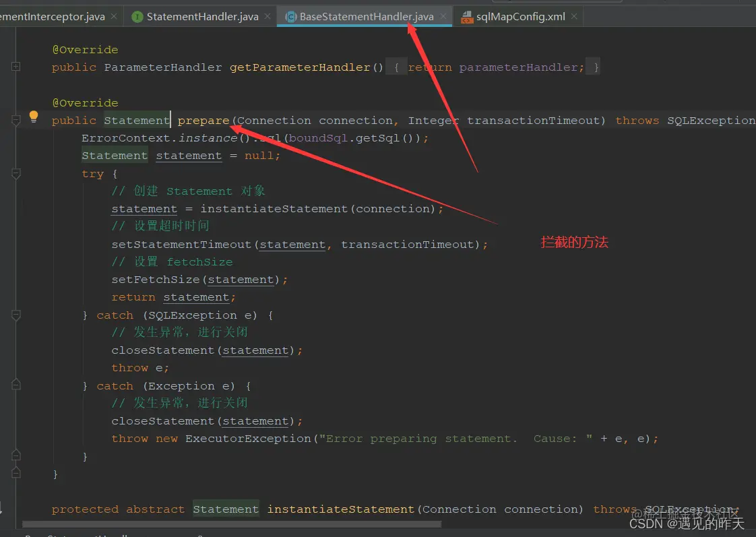Click the ExecutorException class name
The width and height of the screenshot is (756, 537).
[249, 439]
